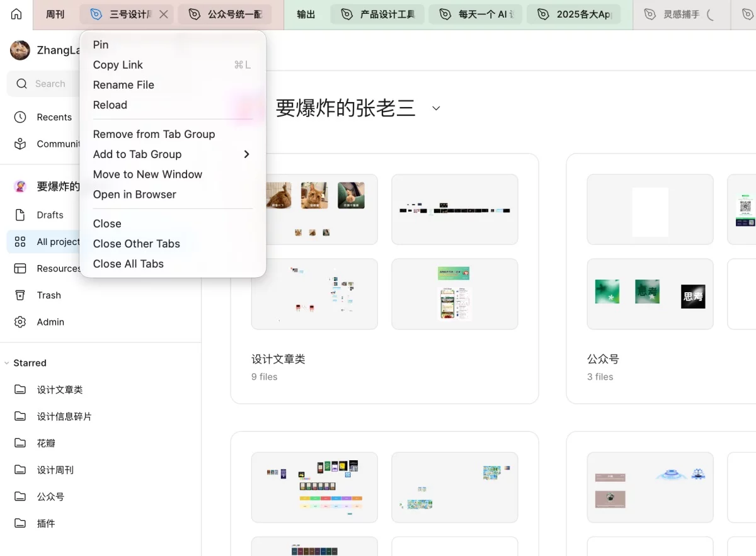Open the brown banner thumbnail file
This screenshot has height=556, width=756.
click(650, 487)
